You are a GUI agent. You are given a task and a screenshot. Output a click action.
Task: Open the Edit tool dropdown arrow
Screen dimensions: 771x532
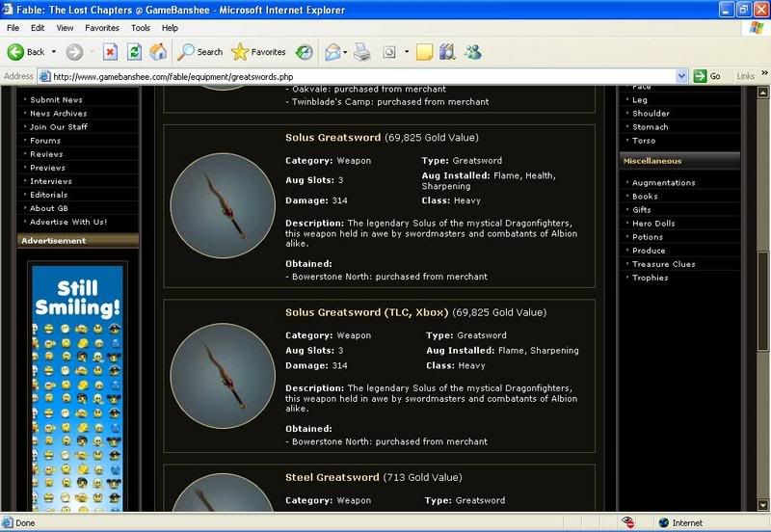point(407,52)
